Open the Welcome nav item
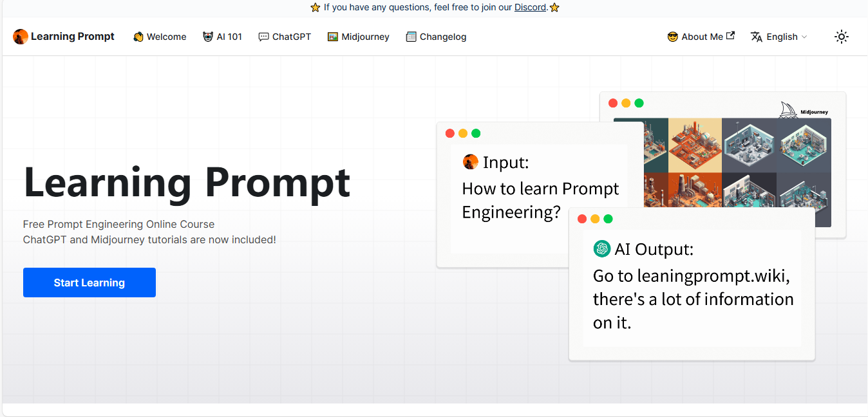 pos(160,37)
